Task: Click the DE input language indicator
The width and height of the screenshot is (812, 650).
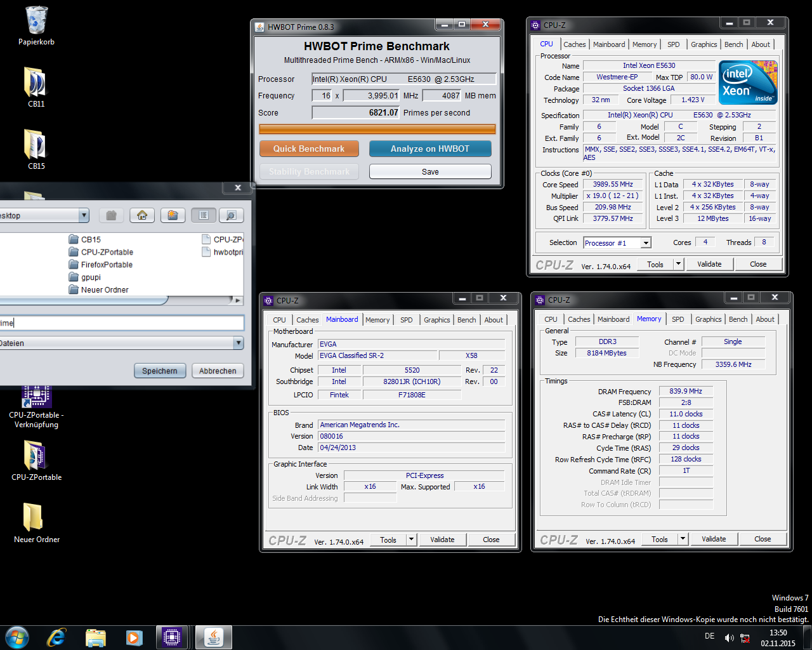Action: pos(709,636)
